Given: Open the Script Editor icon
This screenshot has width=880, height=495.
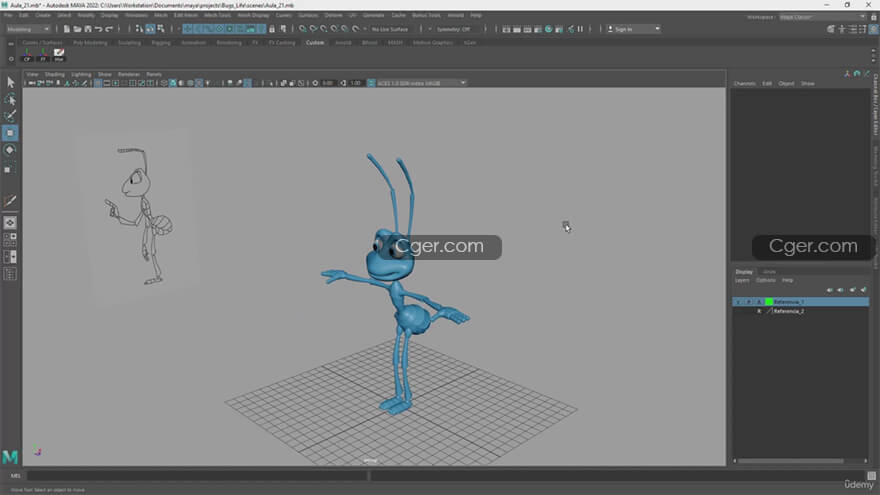Looking at the screenshot, I should click(872, 476).
